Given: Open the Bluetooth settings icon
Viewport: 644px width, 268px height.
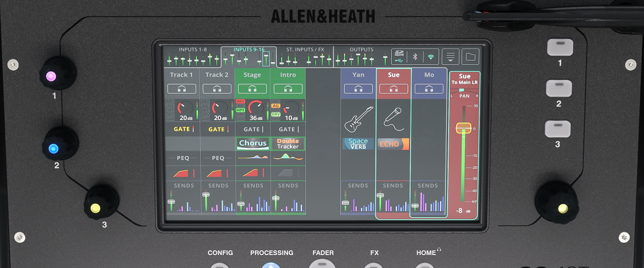Looking at the screenshot, I should pos(415,56).
